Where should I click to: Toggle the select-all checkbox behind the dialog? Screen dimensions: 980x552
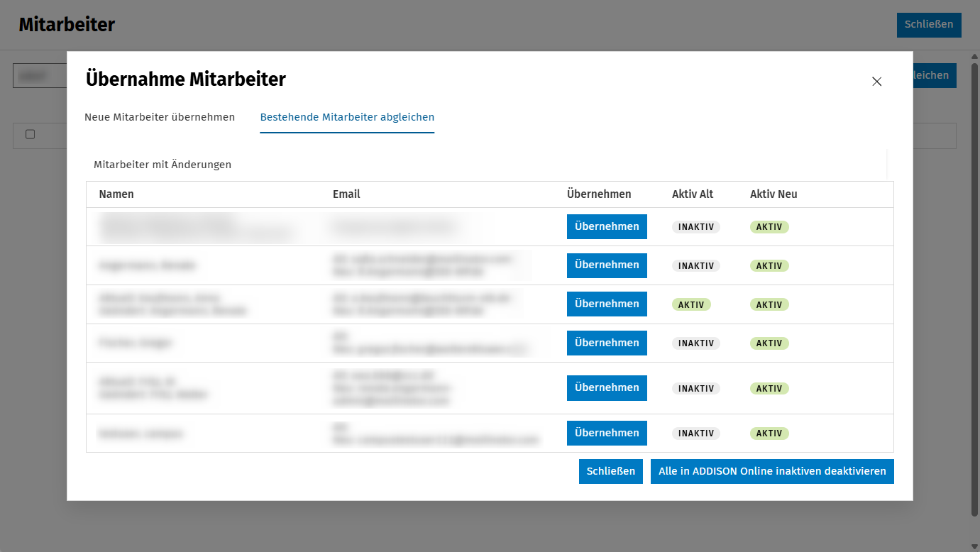[x=31, y=134]
